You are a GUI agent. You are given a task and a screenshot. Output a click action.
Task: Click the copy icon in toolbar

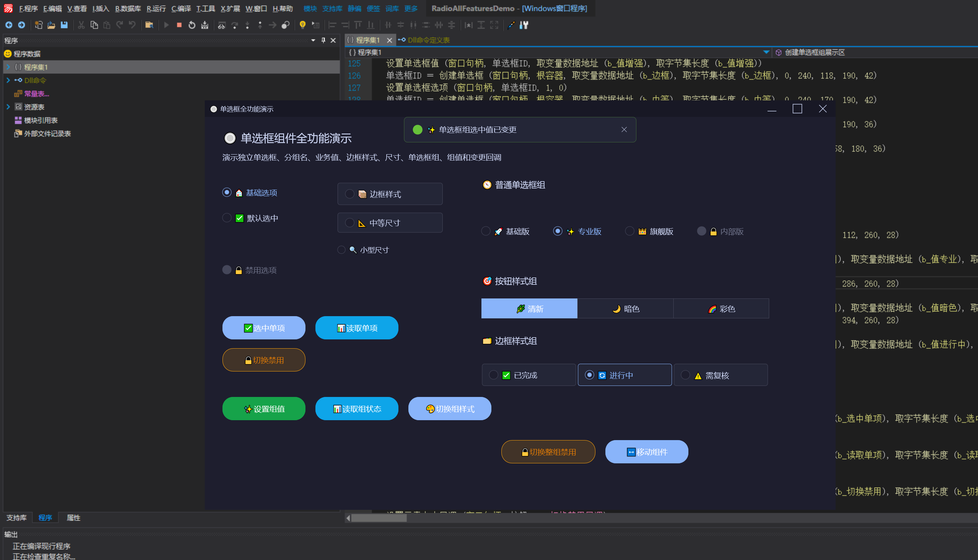[94, 25]
